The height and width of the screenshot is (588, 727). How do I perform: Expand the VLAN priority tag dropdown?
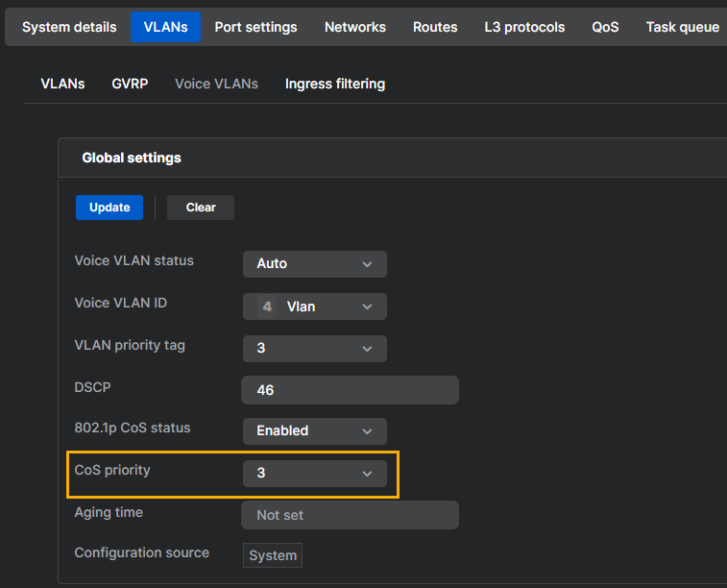(314, 349)
